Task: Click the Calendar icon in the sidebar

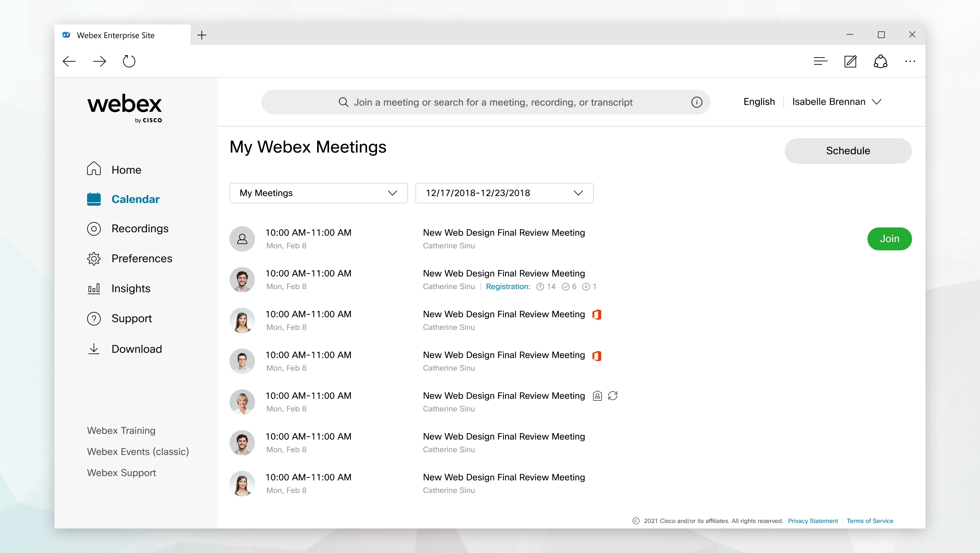Action: click(x=94, y=199)
